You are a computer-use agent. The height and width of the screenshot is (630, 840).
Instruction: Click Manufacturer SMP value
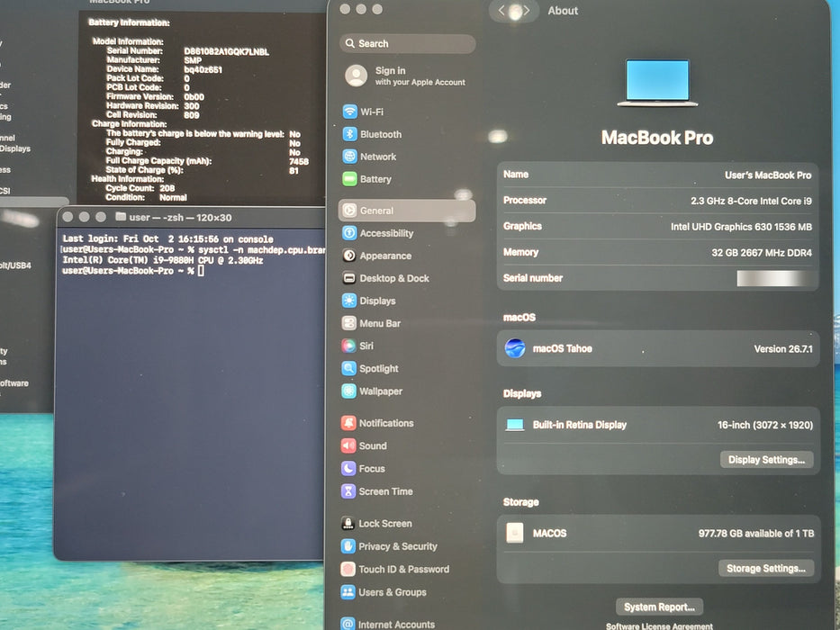coord(193,60)
